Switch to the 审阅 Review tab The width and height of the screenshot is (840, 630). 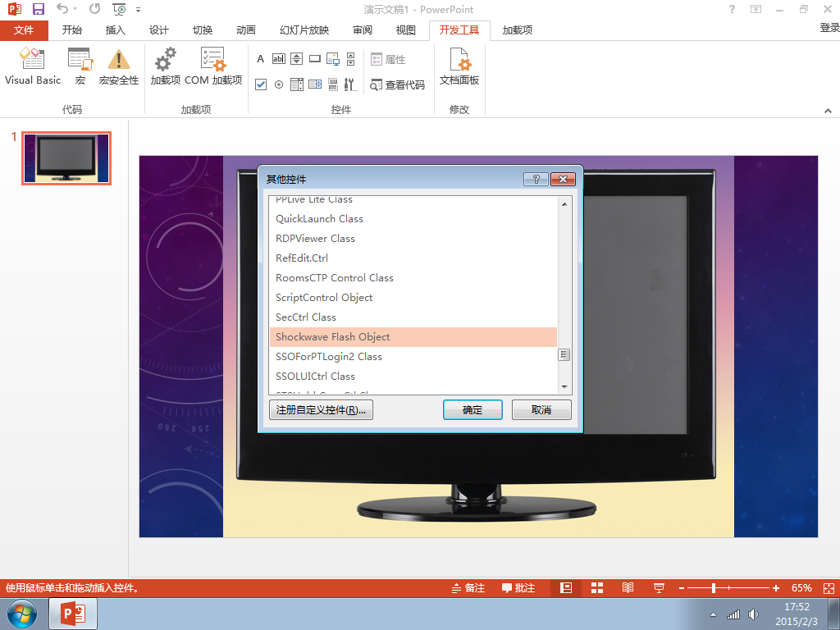(x=363, y=30)
